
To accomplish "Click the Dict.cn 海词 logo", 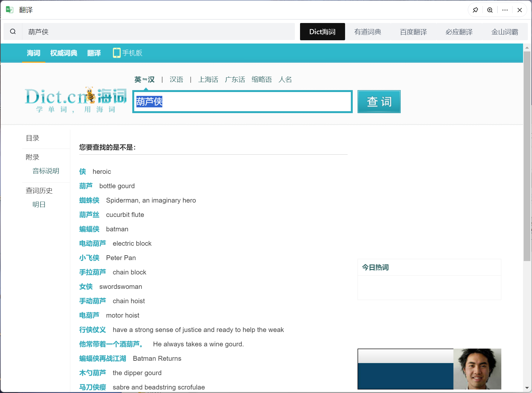I will [75, 100].
